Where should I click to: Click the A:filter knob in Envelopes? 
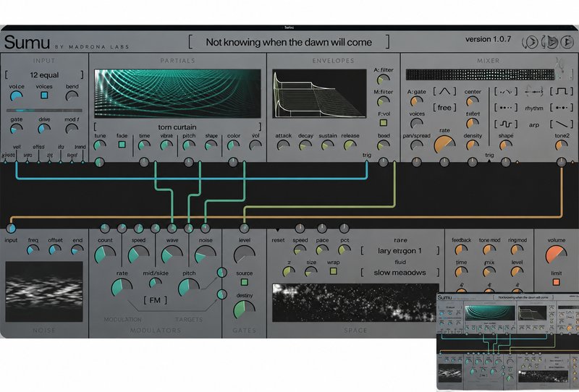pyautogui.click(x=384, y=79)
